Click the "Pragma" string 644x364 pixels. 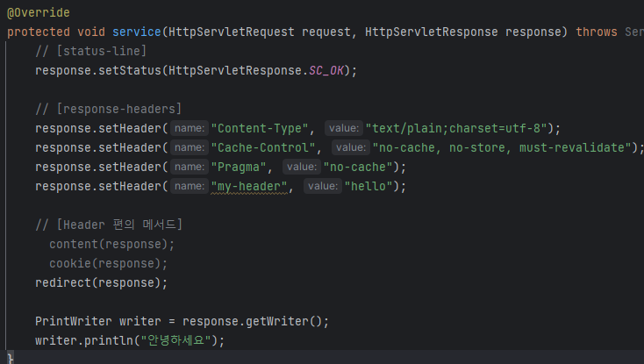[x=239, y=167]
